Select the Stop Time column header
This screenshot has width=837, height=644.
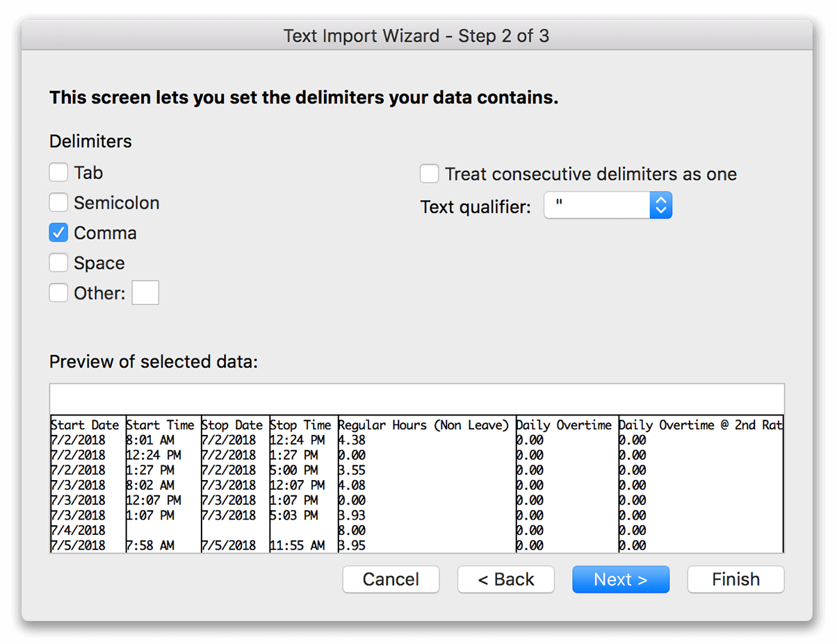pyautogui.click(x=301, y=424)
